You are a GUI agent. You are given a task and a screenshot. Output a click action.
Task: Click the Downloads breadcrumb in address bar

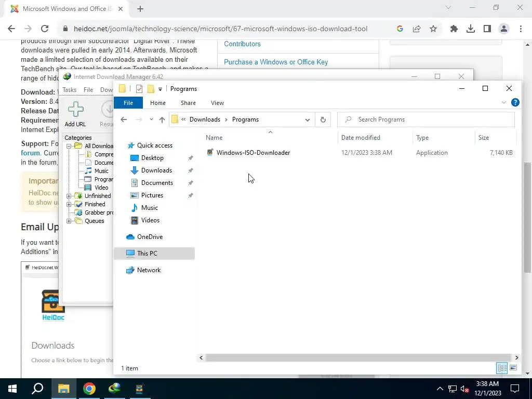click(205, 119)
